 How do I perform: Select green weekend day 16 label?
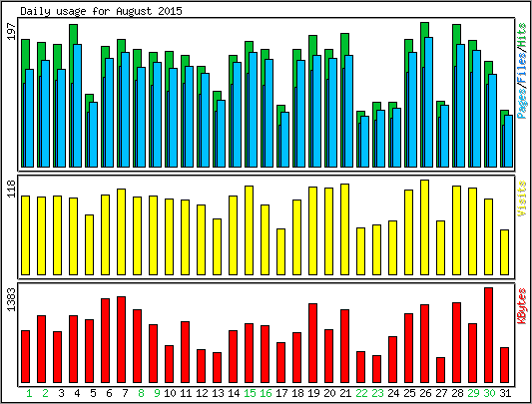(x=266, y=393)
